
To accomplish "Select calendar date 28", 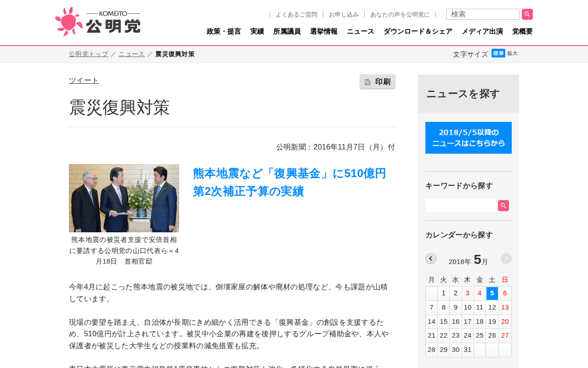I will (431, 350).
